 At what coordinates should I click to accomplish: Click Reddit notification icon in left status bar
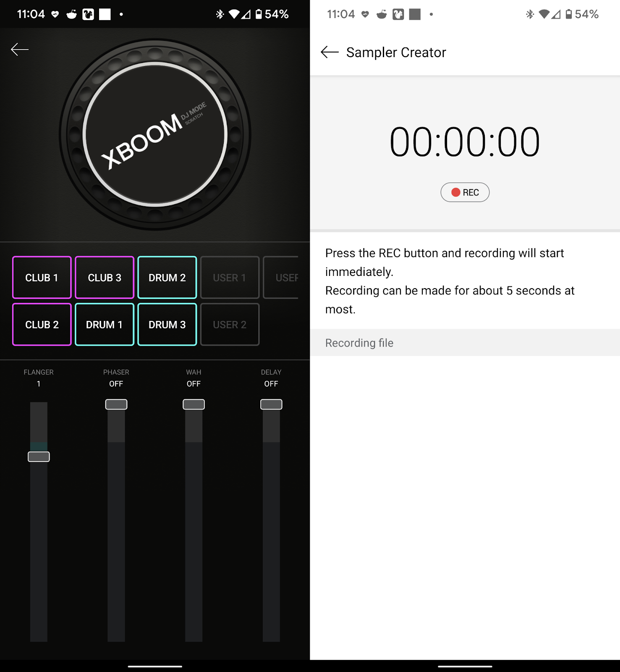[x=72, y=14]
